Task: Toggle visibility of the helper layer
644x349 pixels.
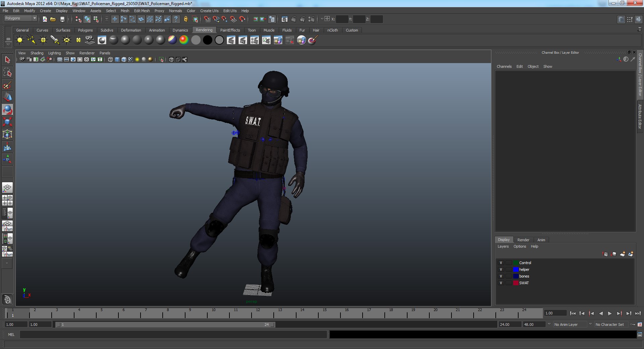Action: pyautogui.click(x=501, y=269)
